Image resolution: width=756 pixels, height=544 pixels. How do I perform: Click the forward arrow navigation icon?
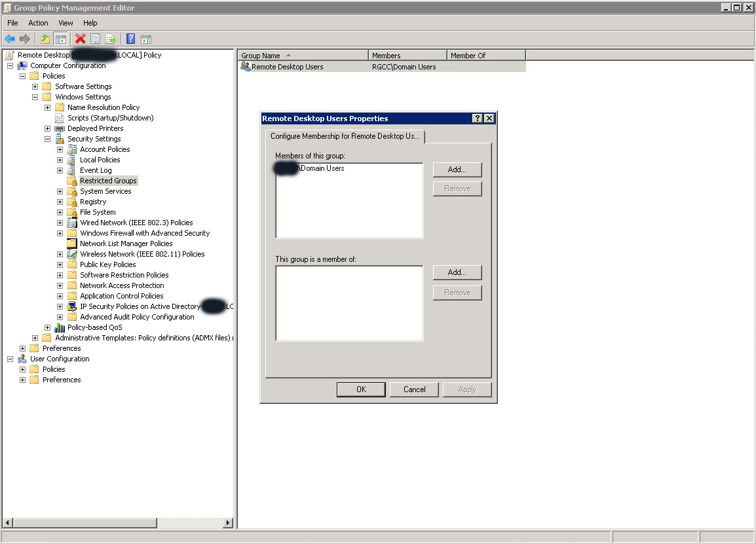pyautogui.click(x=25, y=39)
